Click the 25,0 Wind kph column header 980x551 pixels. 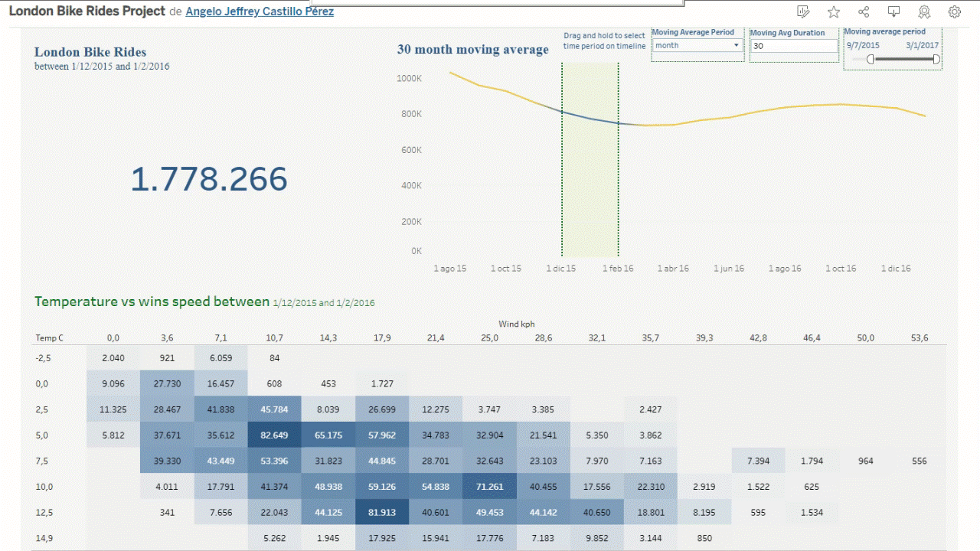[489, 337]
